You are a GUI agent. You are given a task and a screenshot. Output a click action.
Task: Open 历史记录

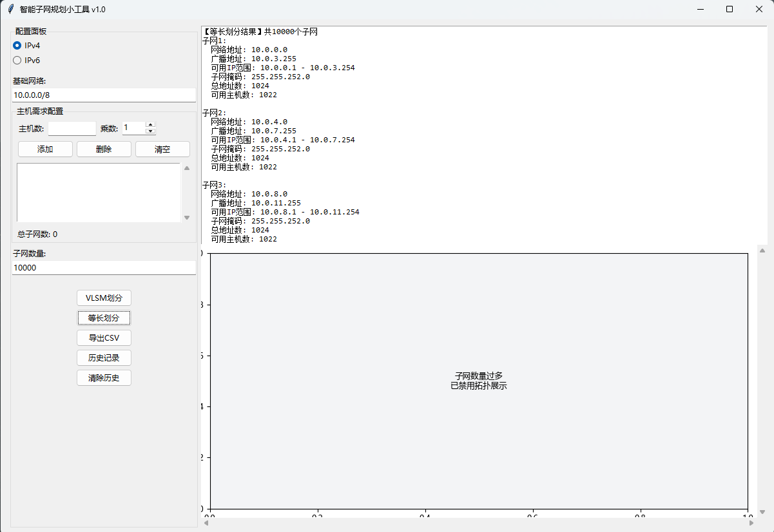click(104, 358)
